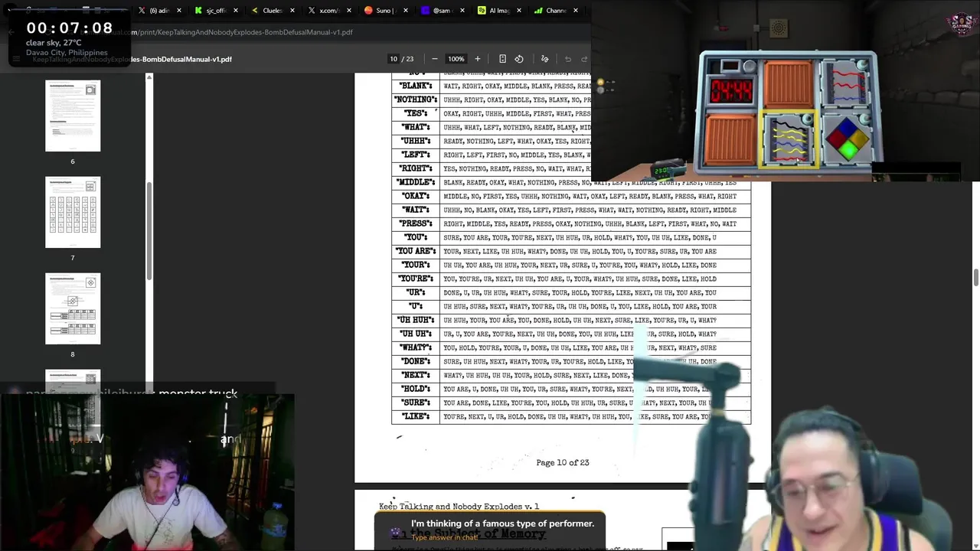This screenshot has width=980, height=551.
Task: Open page 6 thumbnail in sidebar
Action: tap(73, 116)
